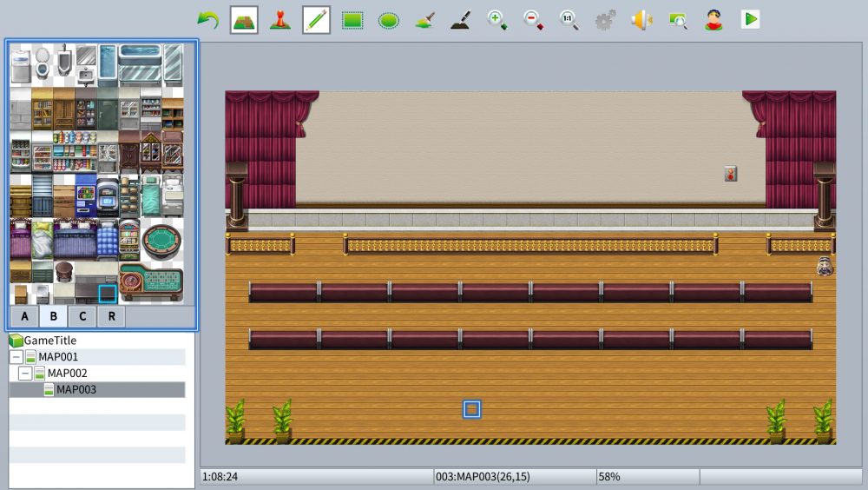Zoom out of the map

click(x=534, y=20)
